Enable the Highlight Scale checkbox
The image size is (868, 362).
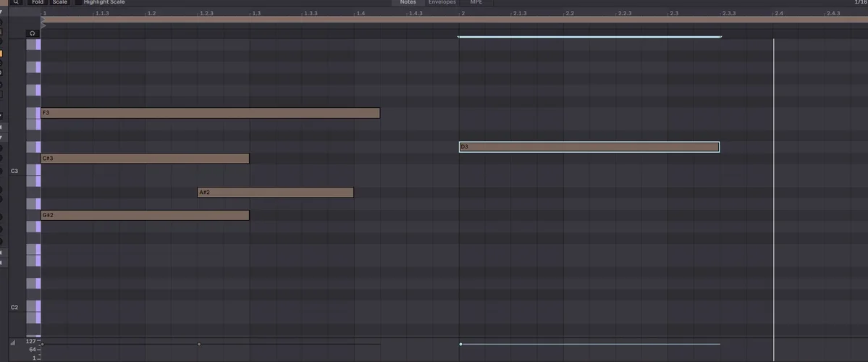(x=78, y=2)
